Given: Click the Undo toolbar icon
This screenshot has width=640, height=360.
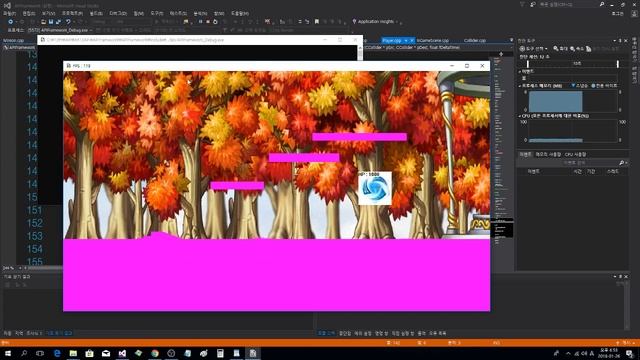Looking at the screenshot, I should click(68, 22).
